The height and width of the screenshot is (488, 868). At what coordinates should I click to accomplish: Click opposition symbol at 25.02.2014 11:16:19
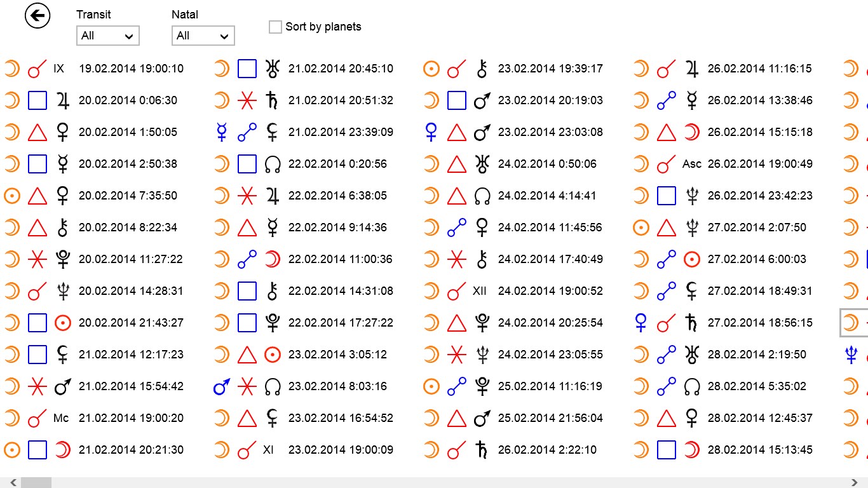point(457,386)
